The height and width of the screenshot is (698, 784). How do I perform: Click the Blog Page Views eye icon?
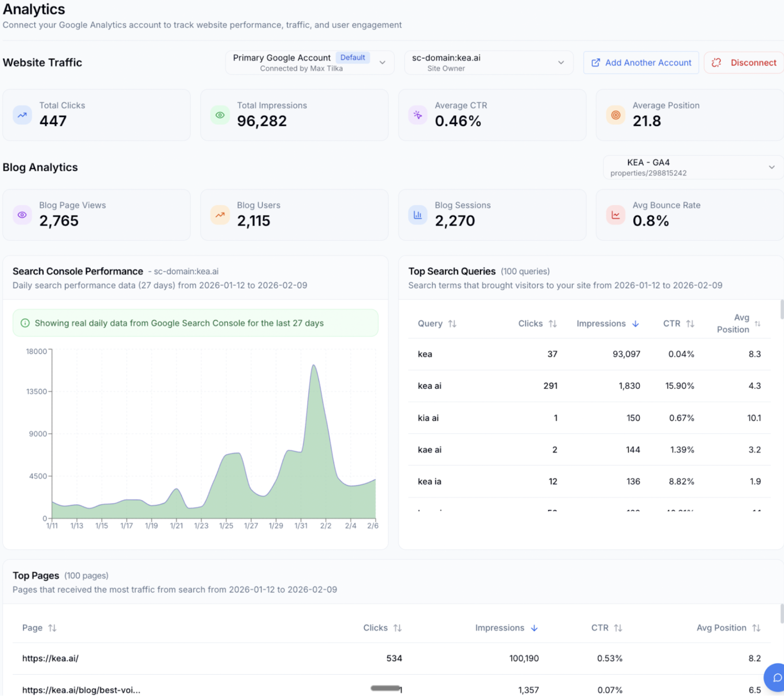click(x=22, y=215)
